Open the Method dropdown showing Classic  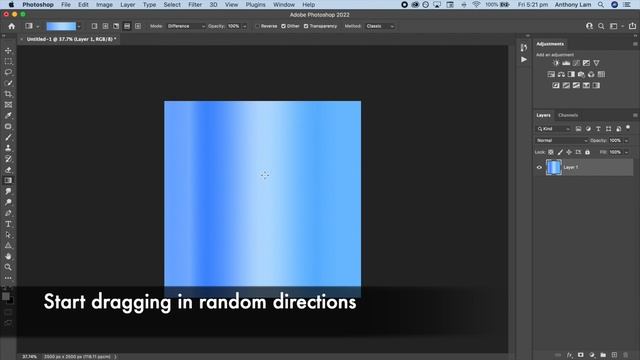tap(380, 26)
